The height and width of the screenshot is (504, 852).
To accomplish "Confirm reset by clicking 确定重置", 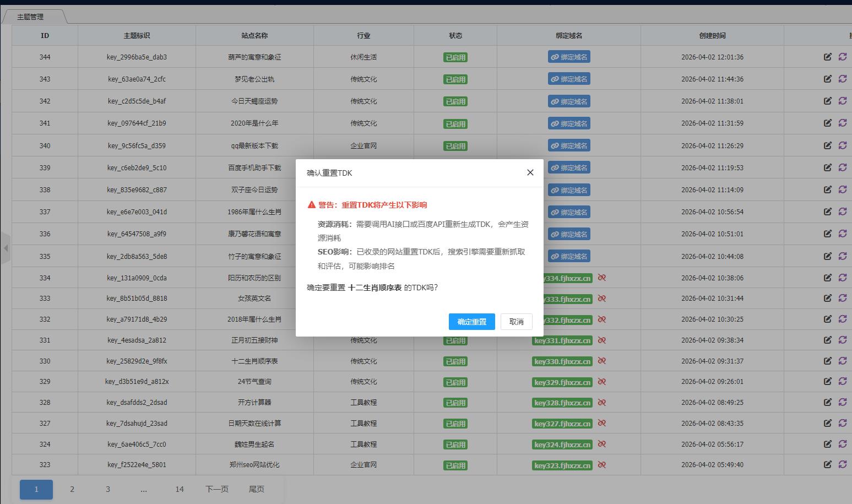I will 471,322.
